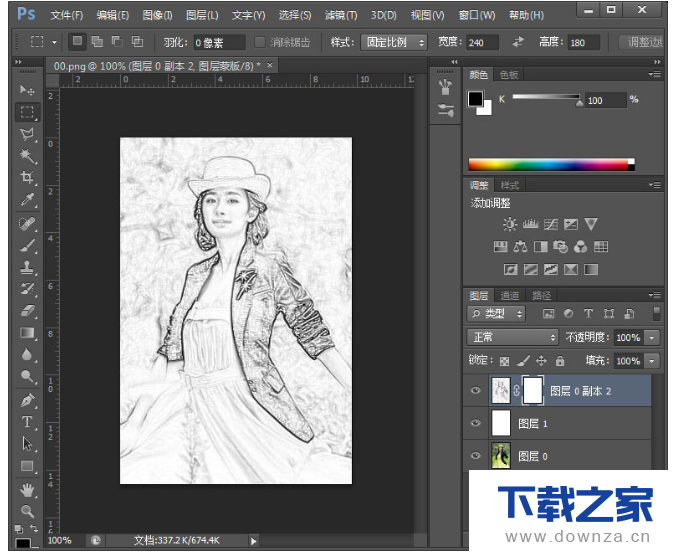The image size is (679, 555).
Task: Click the foreground color swatch
Action: point(475,99)
